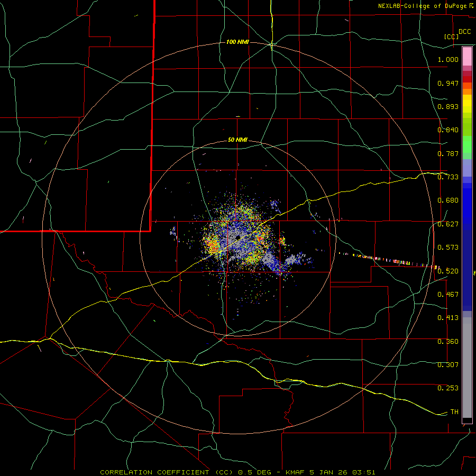Image resolution: width=476 pixels, height=476 pixels.
Task: Pick the bright green band in the color bar
Action: (467, 144)
